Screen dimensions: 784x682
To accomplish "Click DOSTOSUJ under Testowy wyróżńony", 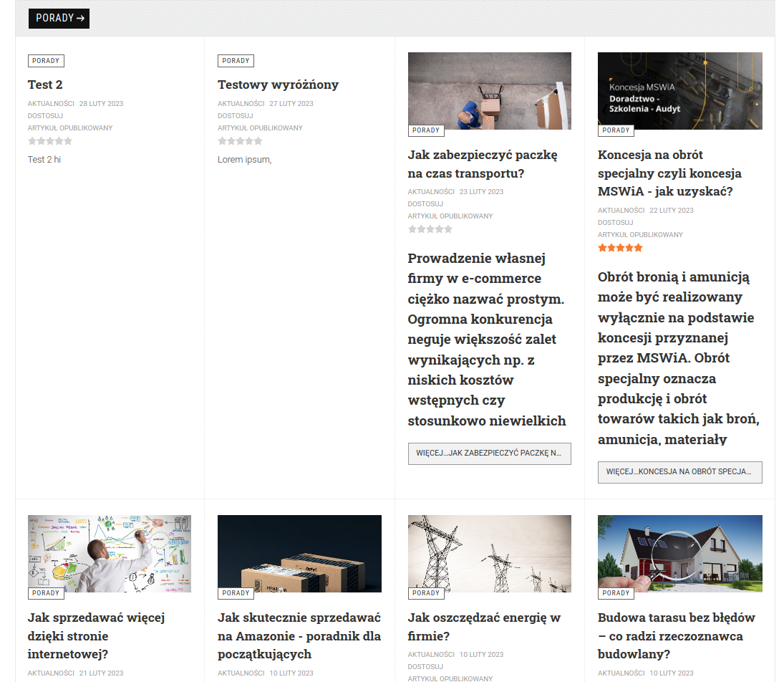I will 235,115.
